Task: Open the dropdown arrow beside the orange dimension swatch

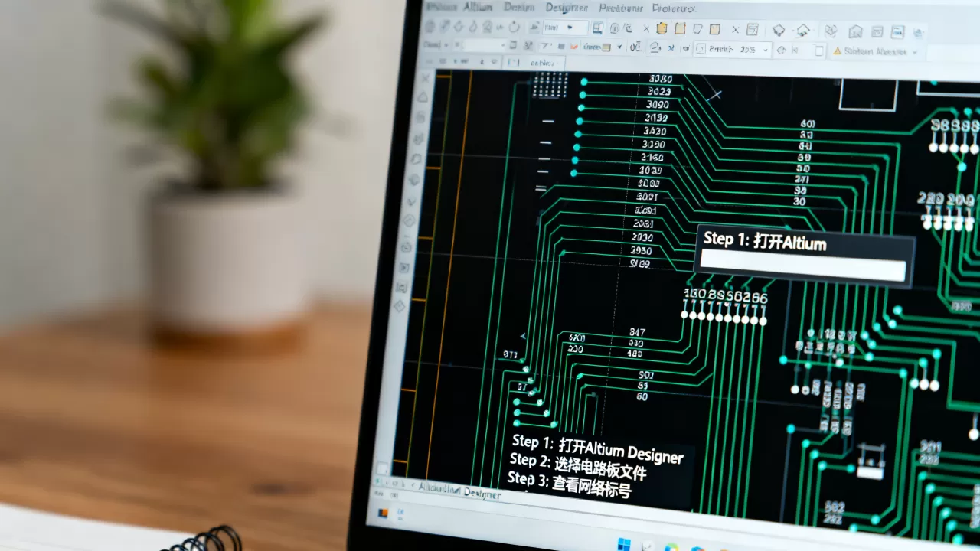Action: [619, 47]
